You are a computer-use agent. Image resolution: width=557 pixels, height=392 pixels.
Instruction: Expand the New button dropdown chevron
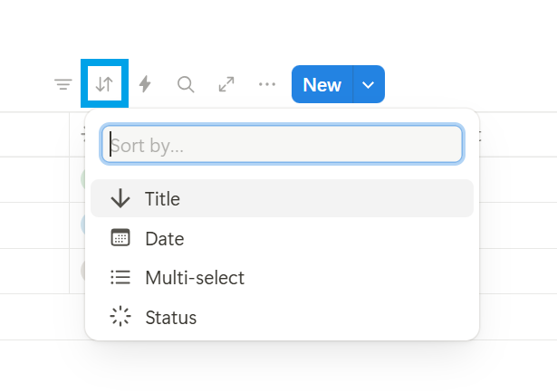368,85
